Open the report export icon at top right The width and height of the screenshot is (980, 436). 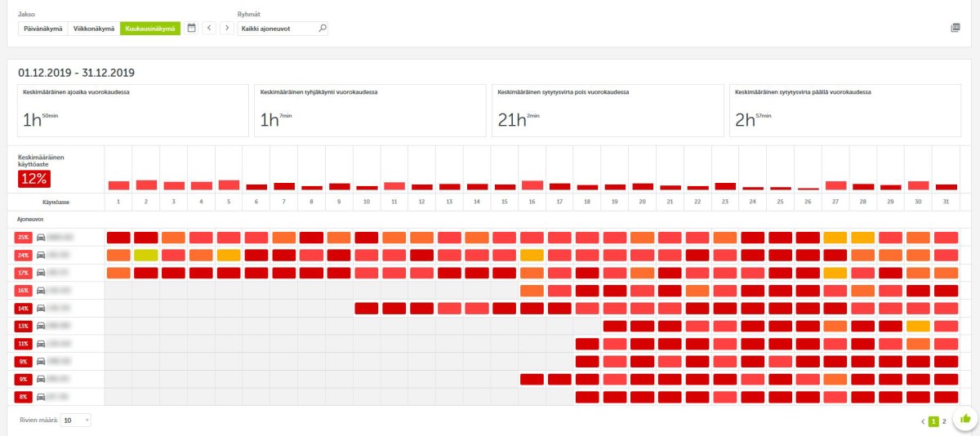pyautogui.click(x=955, y=28)
